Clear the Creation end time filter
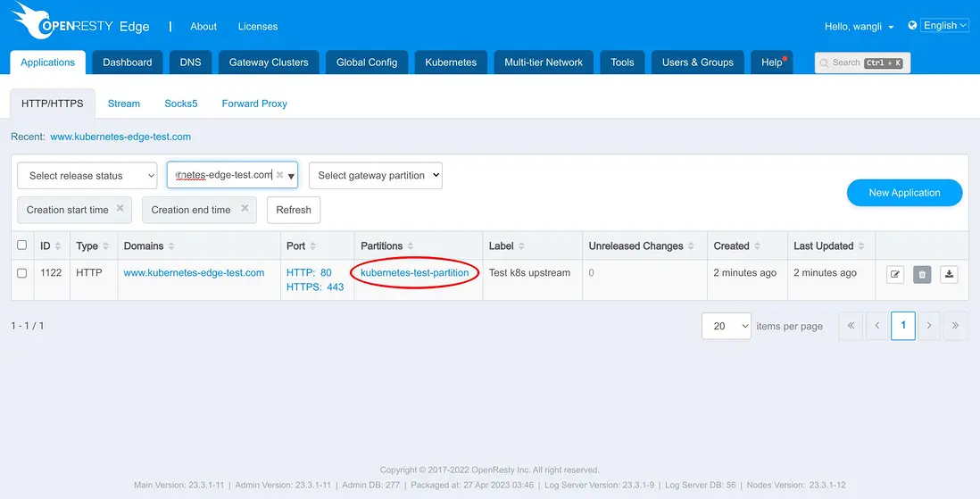Screen dimensions: 980x499 tap(245, 208)
